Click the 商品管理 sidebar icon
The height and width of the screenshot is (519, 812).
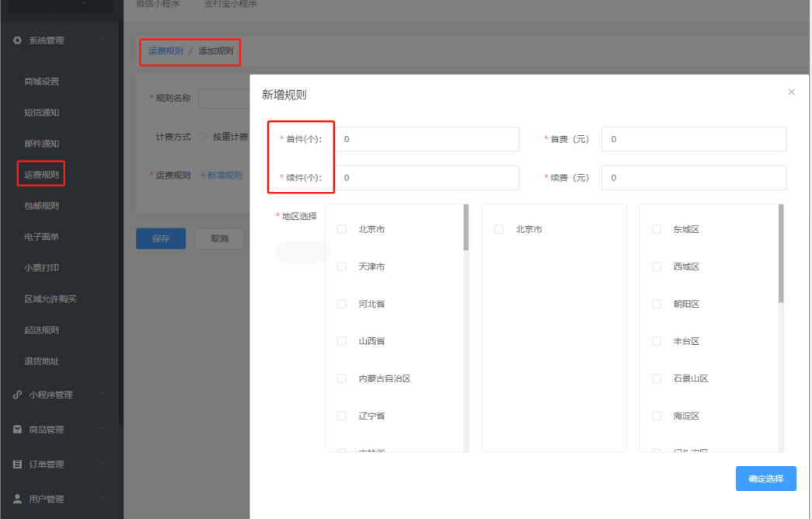[x=17, y=430]
